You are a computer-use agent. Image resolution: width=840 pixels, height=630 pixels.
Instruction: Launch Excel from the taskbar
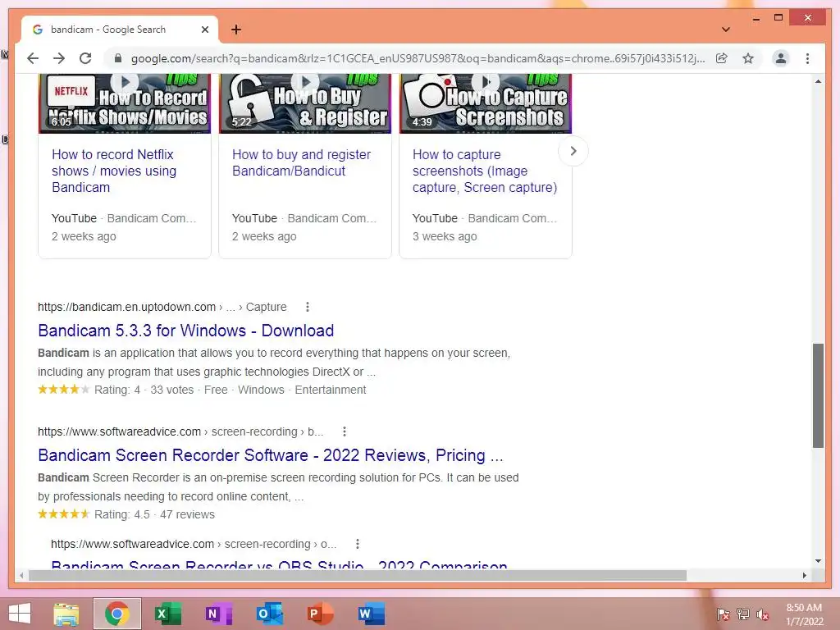click(167, 614)
